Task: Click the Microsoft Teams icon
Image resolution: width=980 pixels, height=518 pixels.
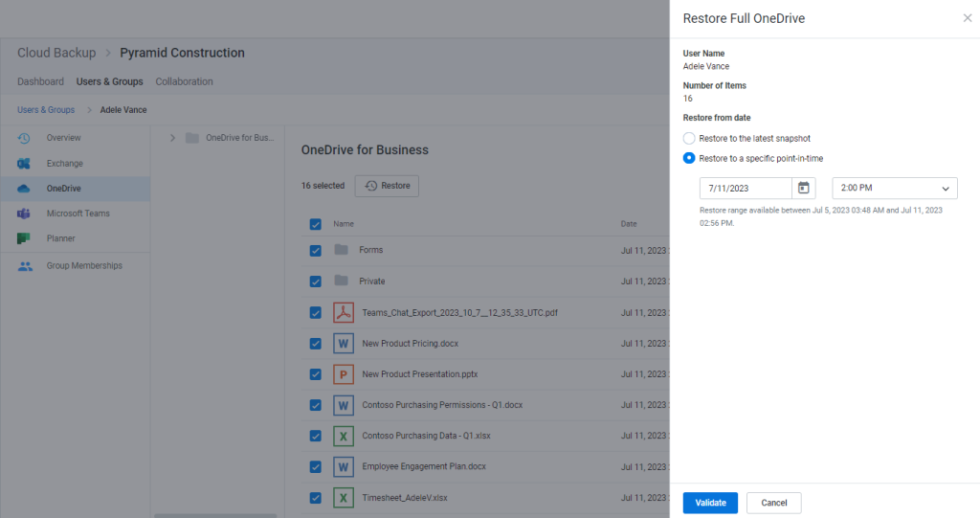Action: [24, 214]
